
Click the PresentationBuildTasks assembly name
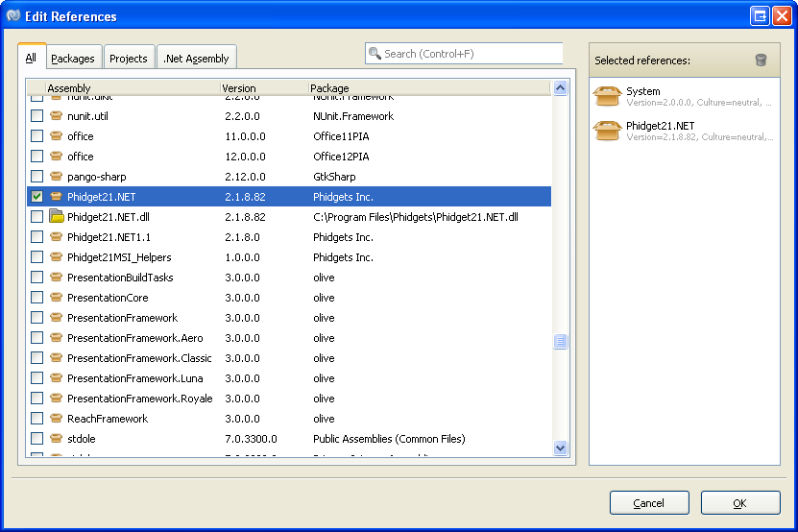point(120,277)
